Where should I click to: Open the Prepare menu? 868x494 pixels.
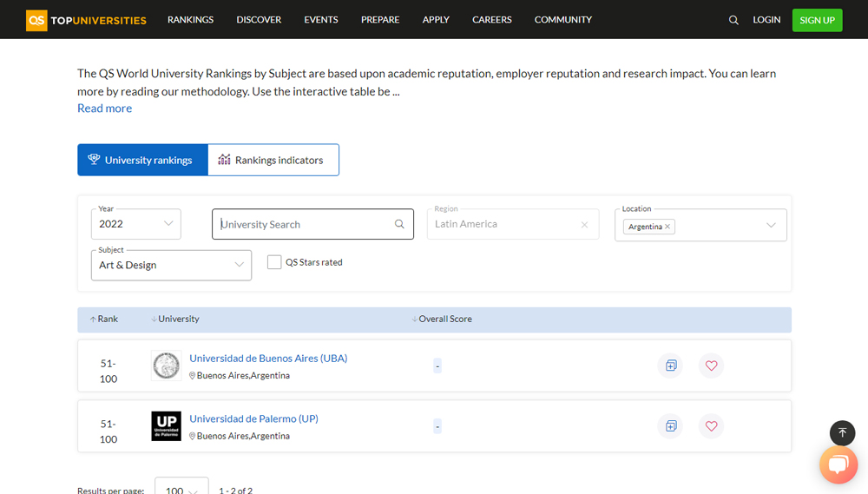point(380,20)
